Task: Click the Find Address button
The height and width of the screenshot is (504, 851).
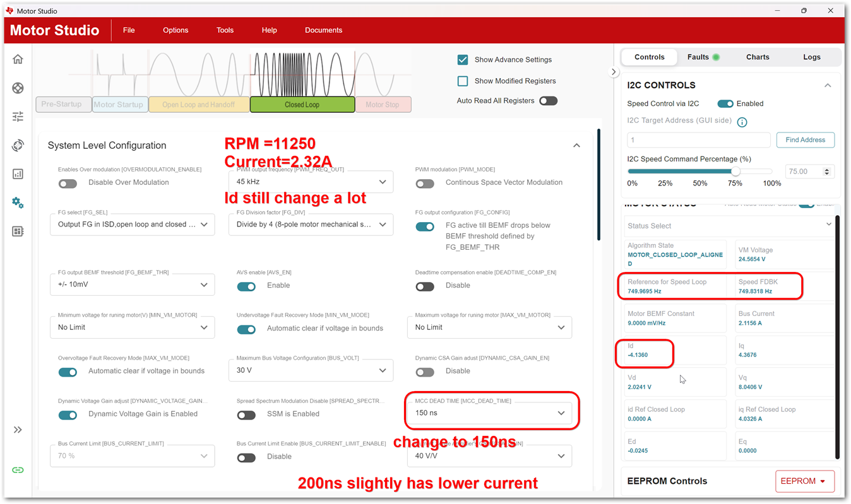Action: (x=806, y=140)
